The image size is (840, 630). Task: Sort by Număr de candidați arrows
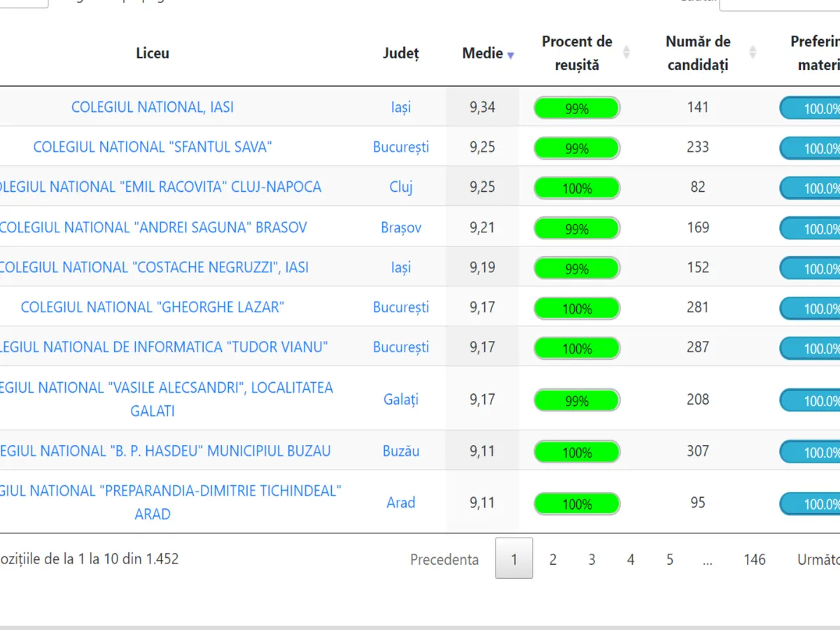[x=752, y=52]
